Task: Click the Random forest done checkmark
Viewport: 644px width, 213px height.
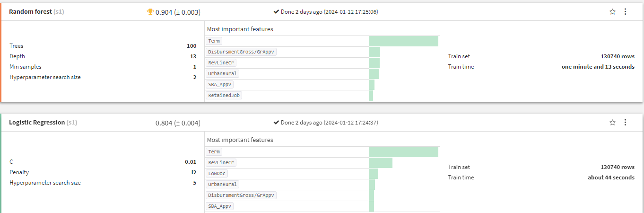Action: pos(276,12)
